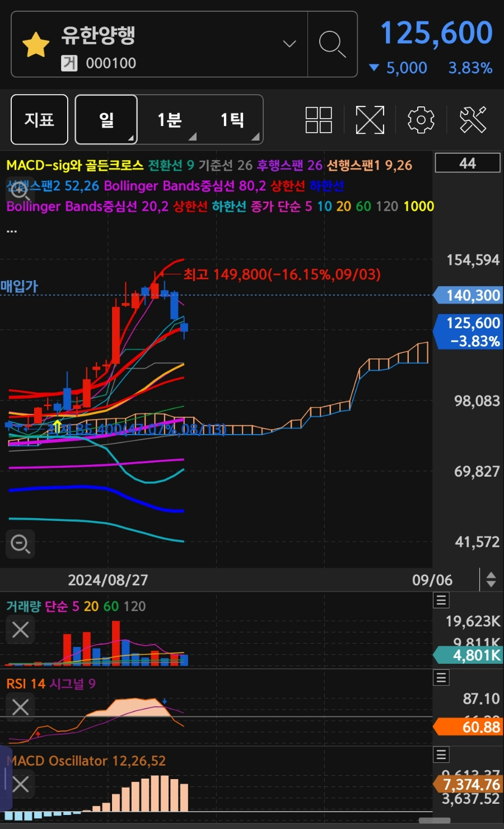Select the 전환선 9 legend entry

pos(171,165)
